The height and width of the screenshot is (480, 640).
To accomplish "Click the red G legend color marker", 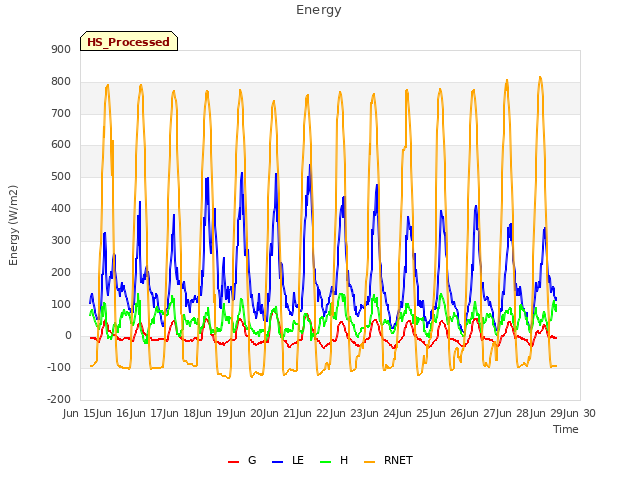I will tap(233, 462).
